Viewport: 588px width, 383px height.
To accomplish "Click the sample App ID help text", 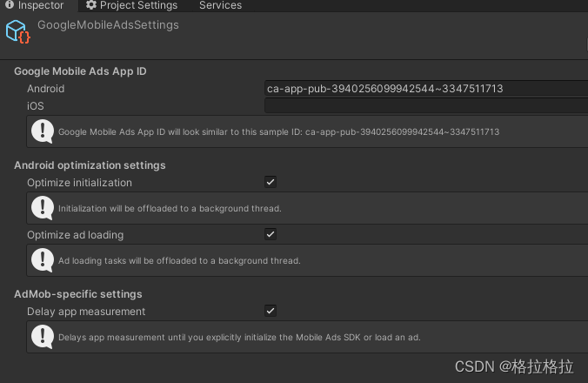I will 278,132.
